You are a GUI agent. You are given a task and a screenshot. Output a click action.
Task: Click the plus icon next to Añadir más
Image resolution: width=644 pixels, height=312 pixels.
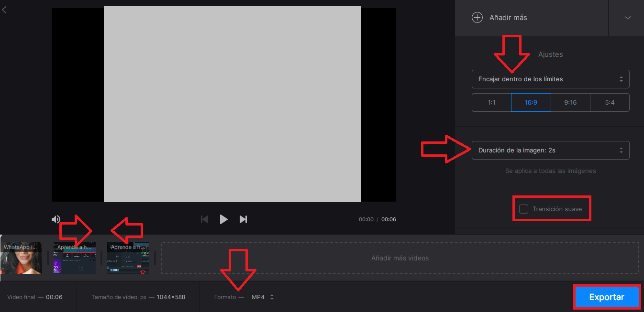(x=477, y=17)
